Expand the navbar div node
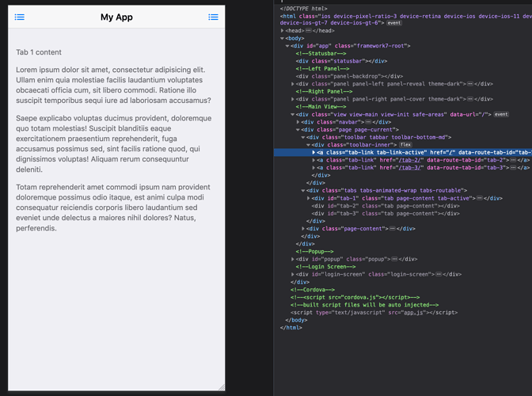532x396 pixels. (298, 122)
